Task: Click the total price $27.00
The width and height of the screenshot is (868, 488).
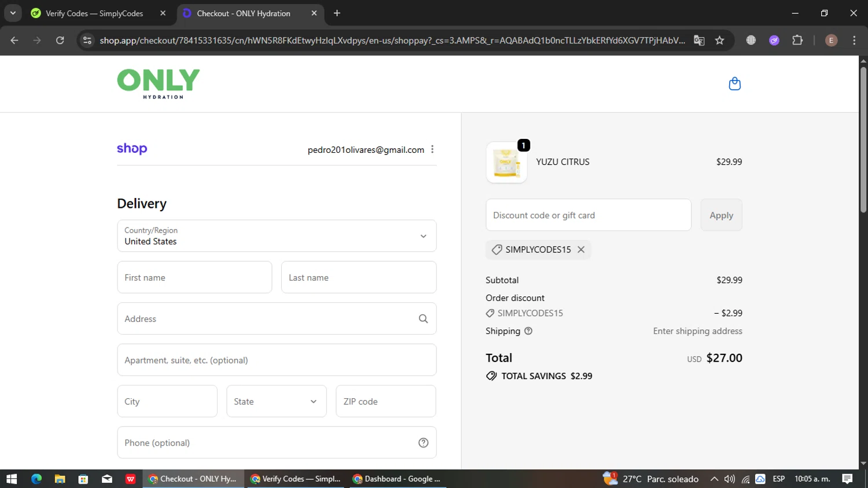Action: coord(724,358)
